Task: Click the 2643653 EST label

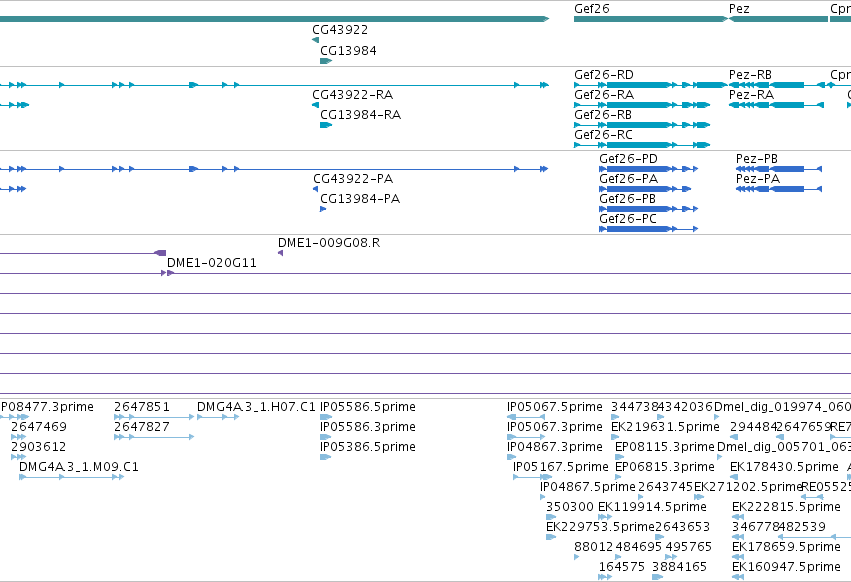Action: pyautogui.click(x=682, y=527)
